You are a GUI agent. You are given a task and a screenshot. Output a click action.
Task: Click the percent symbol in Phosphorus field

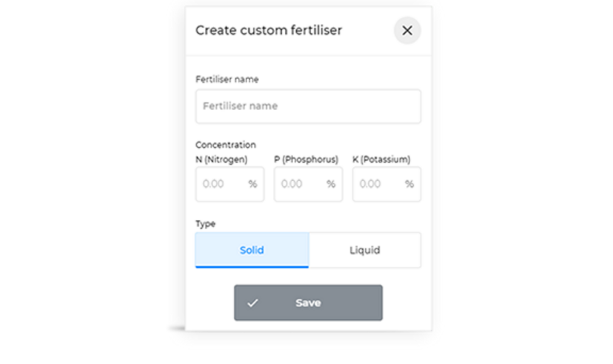[x=331, y=184]
